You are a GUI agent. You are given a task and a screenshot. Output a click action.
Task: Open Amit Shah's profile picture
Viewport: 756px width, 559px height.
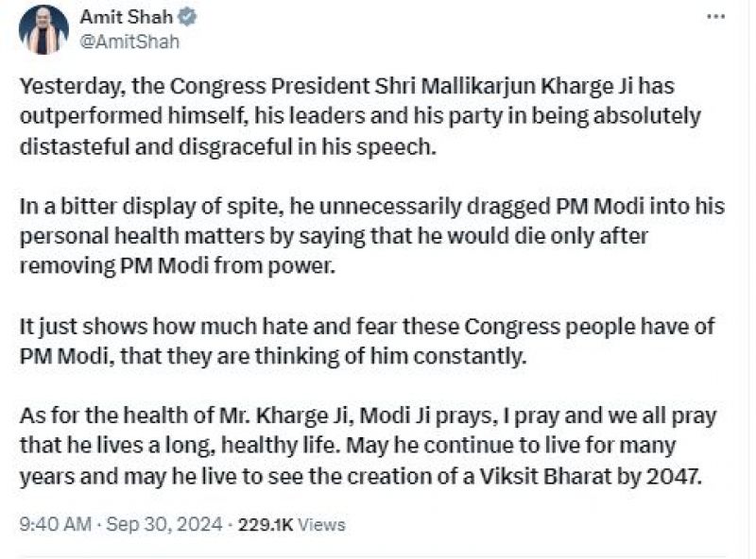(44, 29)
